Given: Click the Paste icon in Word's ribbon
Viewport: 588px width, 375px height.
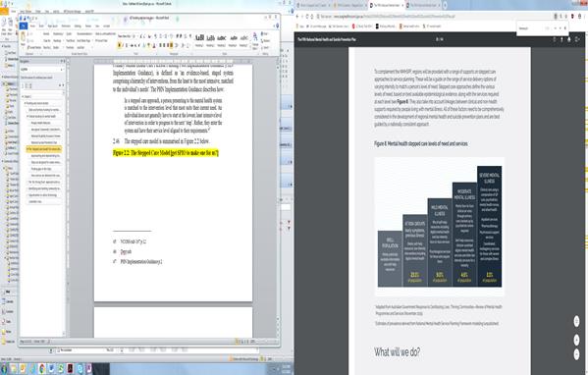Looking at the screenshot, I should pyautogui.click(x=24, y=38).
